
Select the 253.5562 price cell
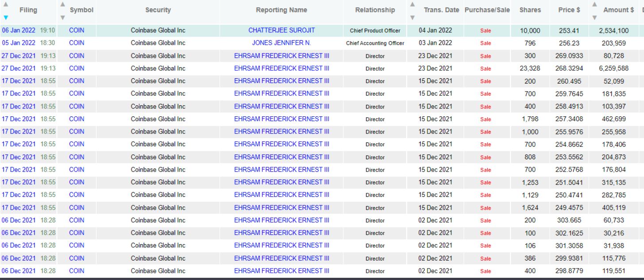(569, 157)
